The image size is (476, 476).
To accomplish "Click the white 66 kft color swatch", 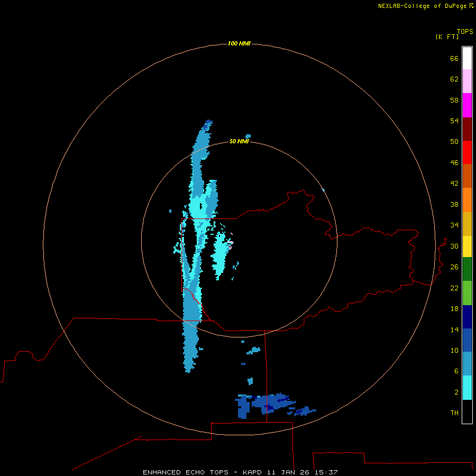I will (467, 58).
